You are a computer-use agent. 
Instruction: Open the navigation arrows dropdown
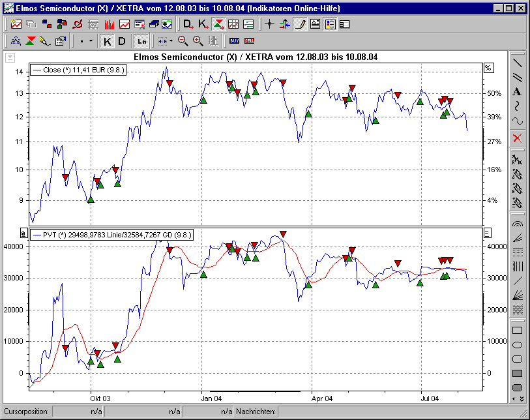coord(171,40)
